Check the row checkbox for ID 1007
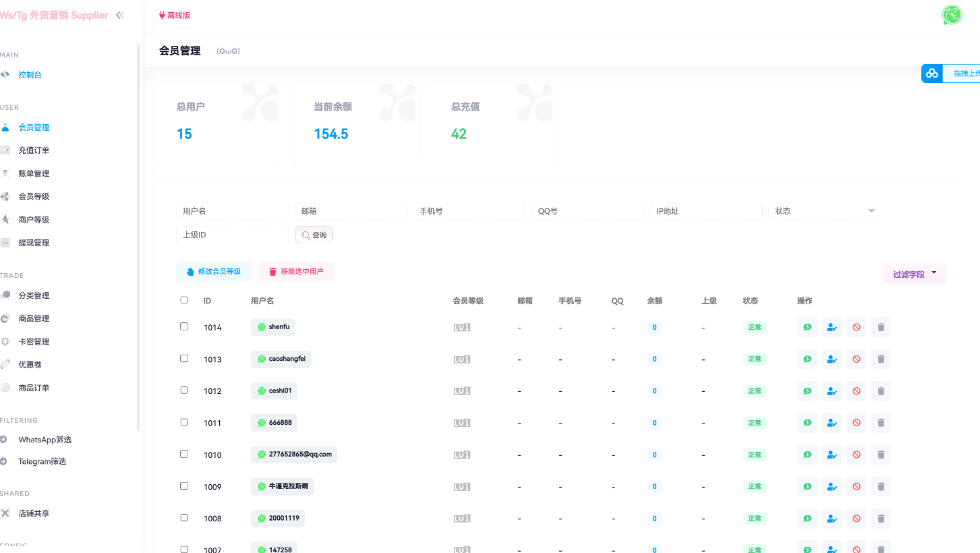Image resolution: width=980 pixels, height=553 pixels. [184, 549]
